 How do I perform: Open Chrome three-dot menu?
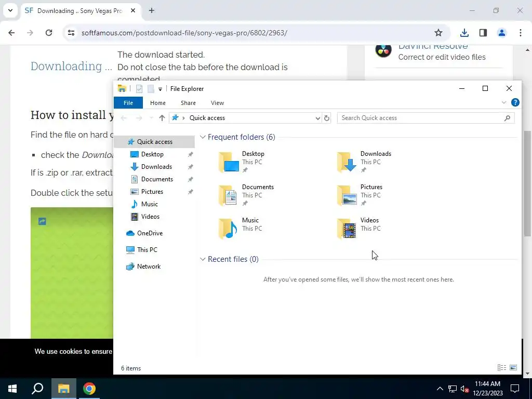click(x=521, y=33)
